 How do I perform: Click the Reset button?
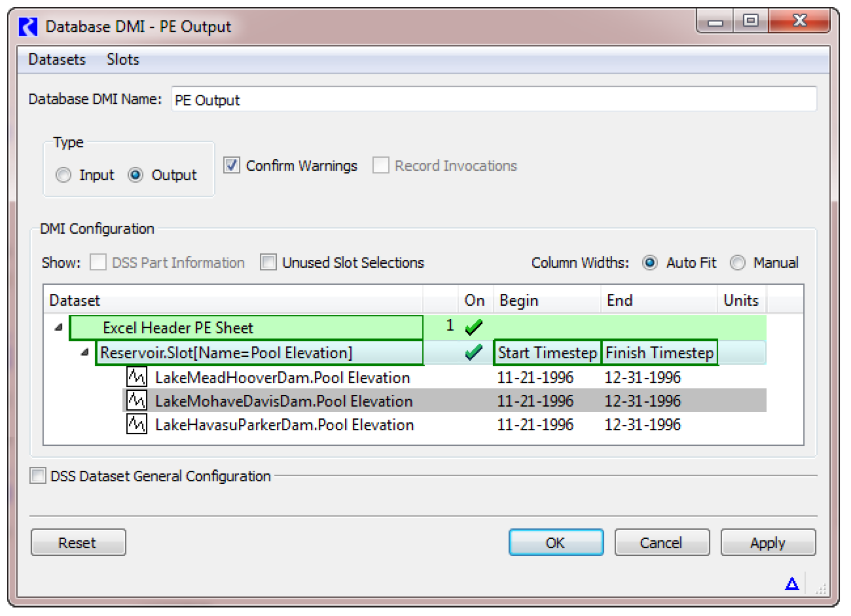pyautogui.click(x=78, y=542)
